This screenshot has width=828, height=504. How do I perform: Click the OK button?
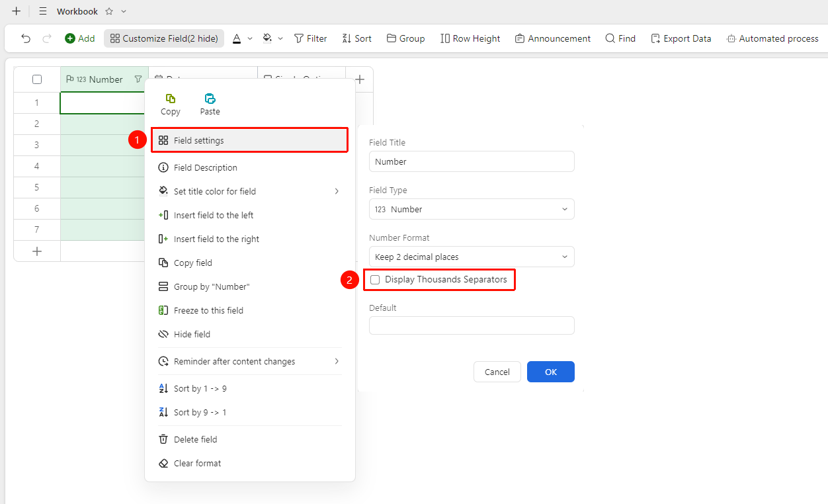click(551, 372)
